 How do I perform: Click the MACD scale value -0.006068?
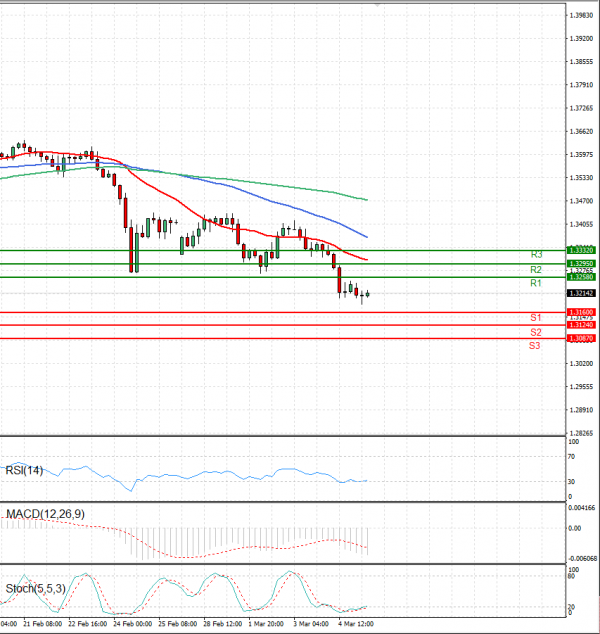583,559
